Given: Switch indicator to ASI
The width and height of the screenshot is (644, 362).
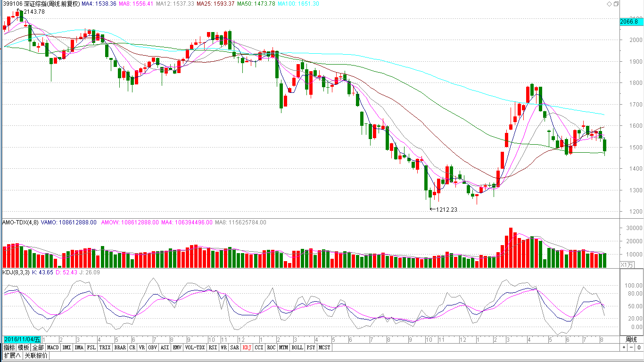Looking at the screenshot, I should click(165, 347).
